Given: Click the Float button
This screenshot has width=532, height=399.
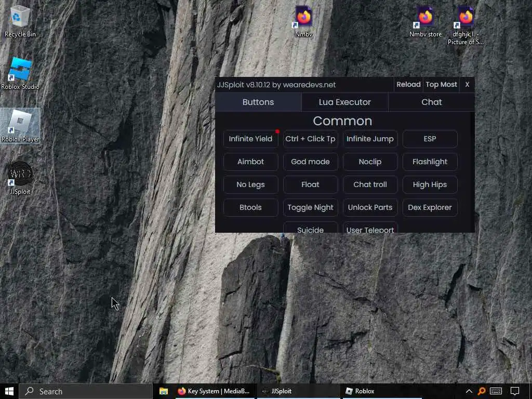Looking at the screenshot, I should (310, 184).
